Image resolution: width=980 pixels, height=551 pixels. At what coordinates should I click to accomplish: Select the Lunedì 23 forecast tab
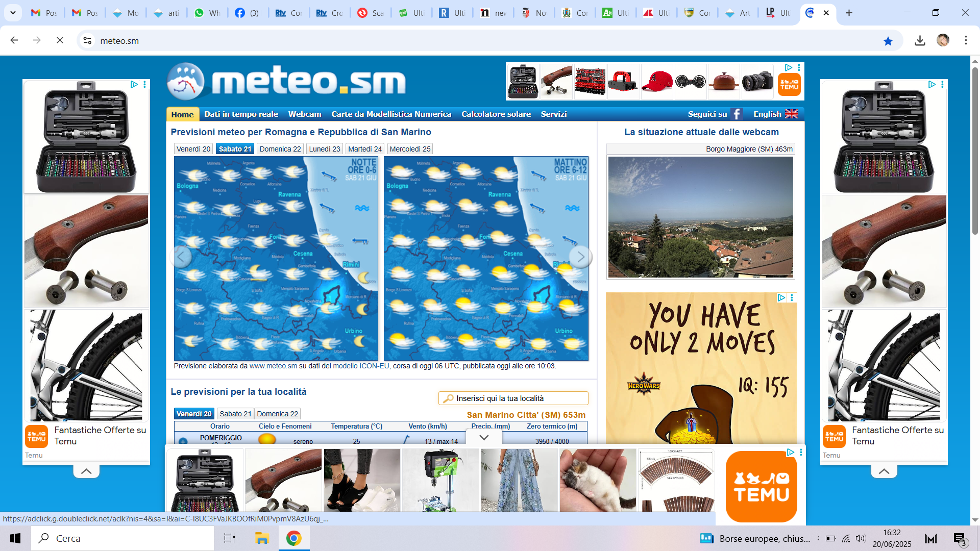[325, 149]
